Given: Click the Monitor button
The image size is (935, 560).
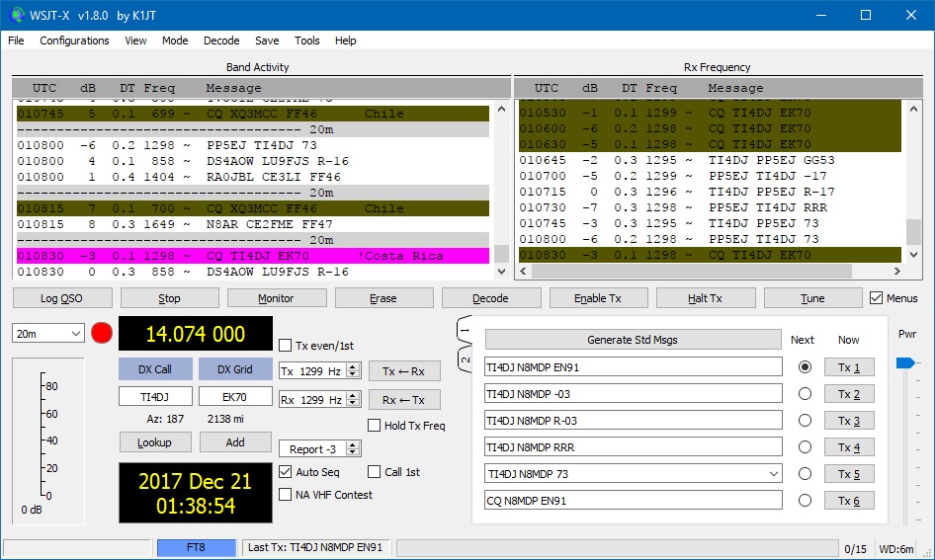Looking at the screenshot, I should 276,298.
